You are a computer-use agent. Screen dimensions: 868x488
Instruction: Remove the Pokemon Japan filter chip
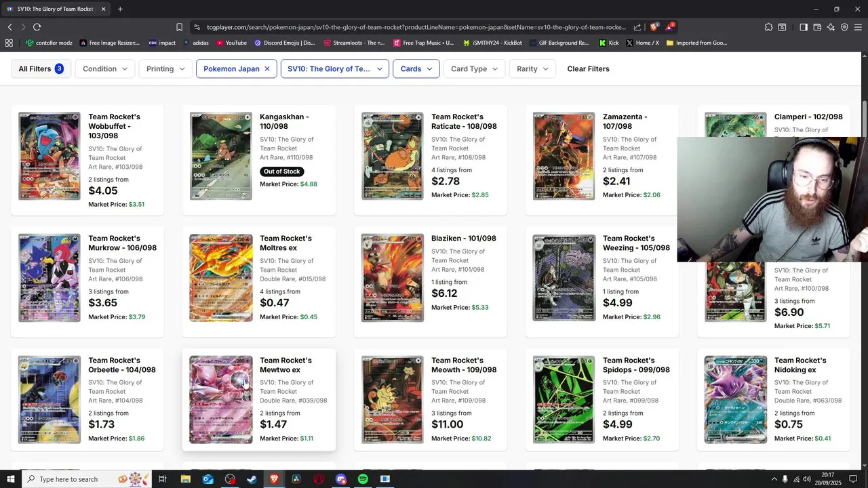point(267,69)
